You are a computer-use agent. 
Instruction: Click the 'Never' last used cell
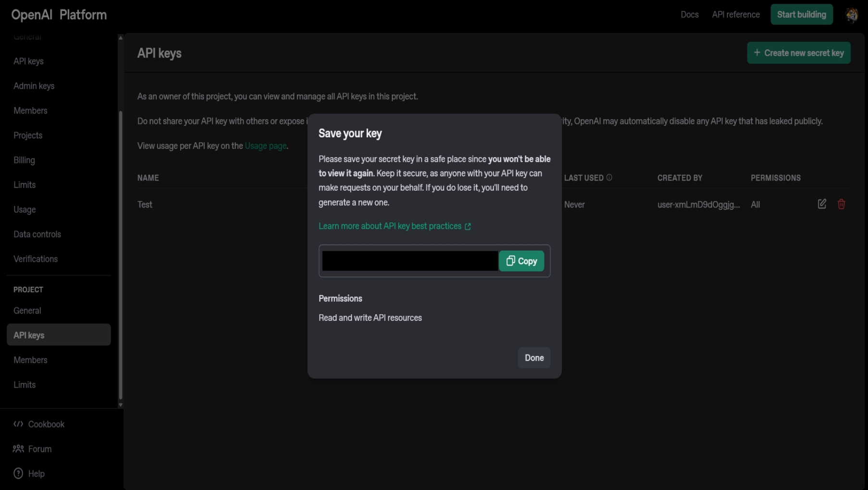[x=574, y=205]
